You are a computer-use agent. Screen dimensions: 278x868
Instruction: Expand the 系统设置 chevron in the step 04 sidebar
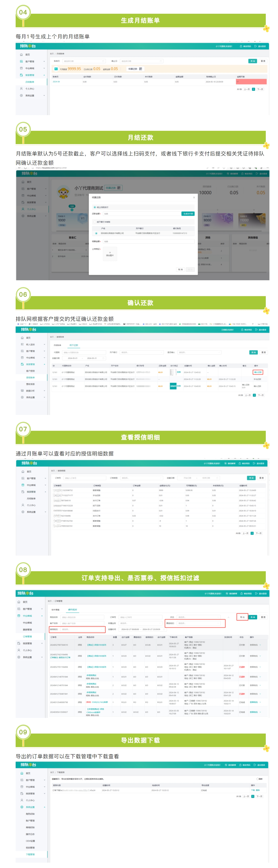pyautogui.click(x=44, y=96)
